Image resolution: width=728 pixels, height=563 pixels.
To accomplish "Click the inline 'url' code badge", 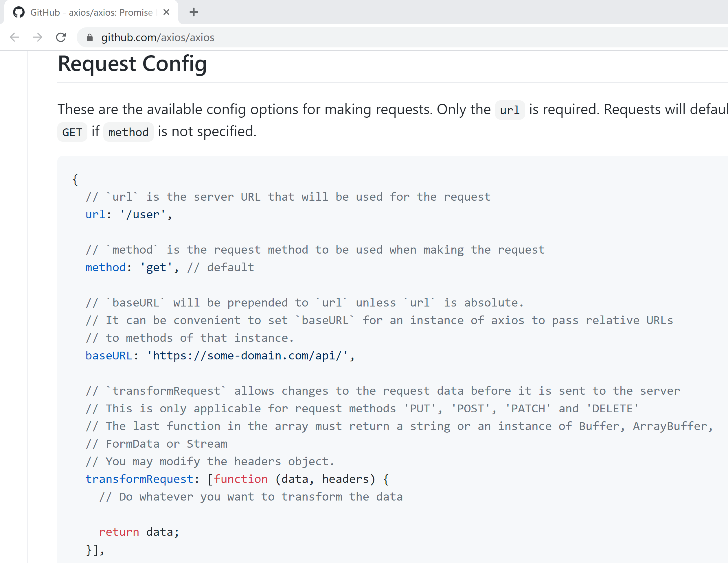I will (509, 110).
